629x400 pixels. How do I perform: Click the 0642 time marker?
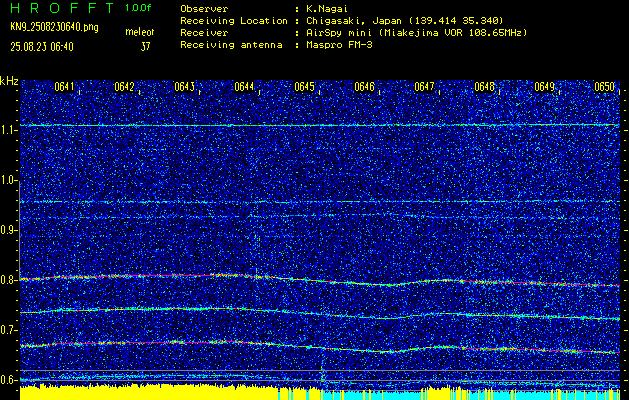[x=124, y=87]
